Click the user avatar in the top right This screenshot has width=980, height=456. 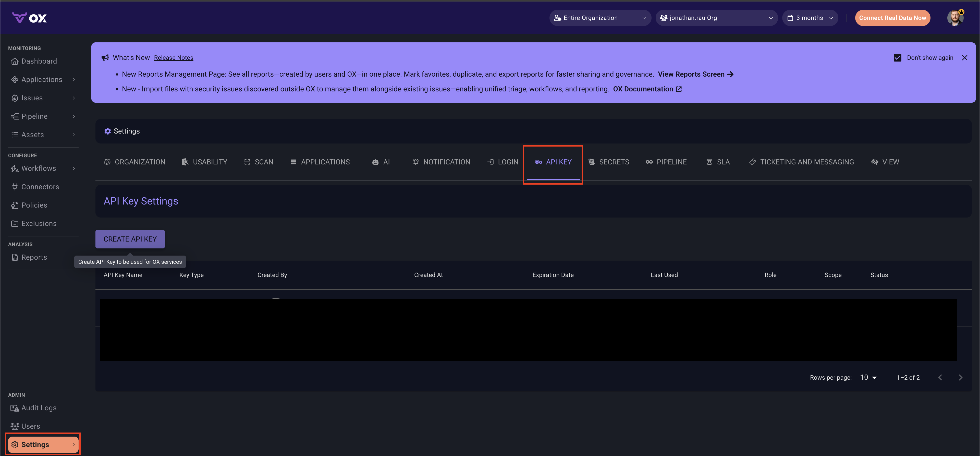point(955,18)
